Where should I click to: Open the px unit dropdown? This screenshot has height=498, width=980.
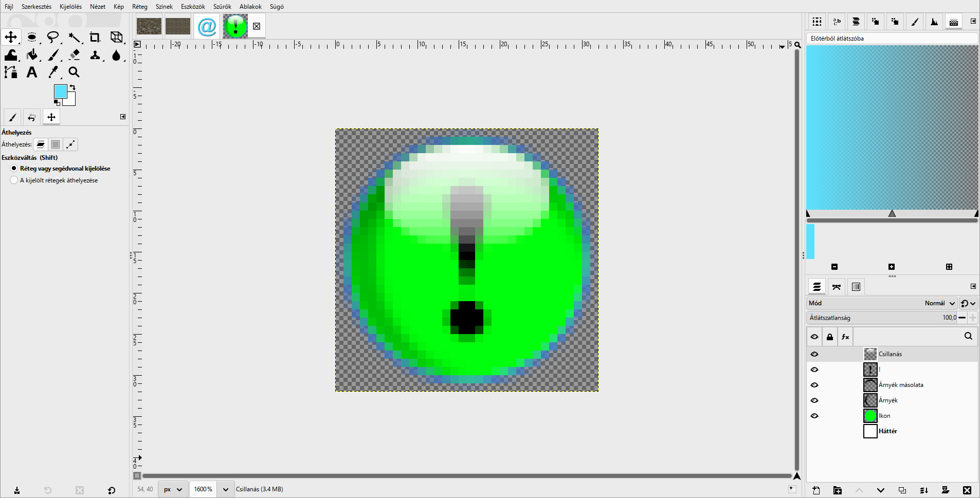[x=173, y=489]
